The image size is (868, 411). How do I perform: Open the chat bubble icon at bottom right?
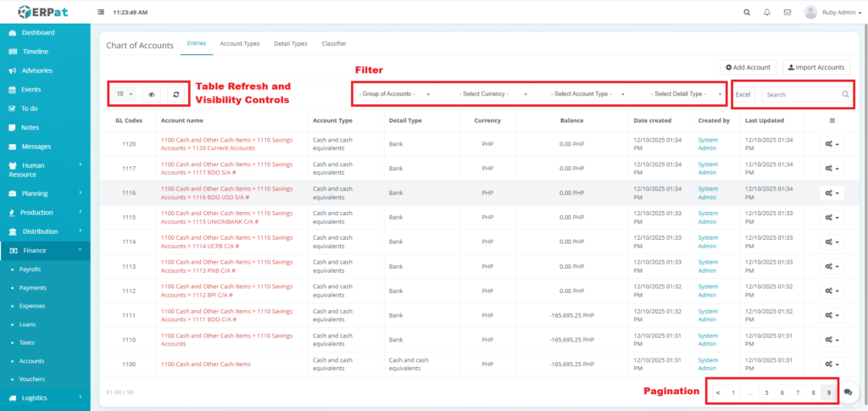pyautogui.click(x=851, y=392)
